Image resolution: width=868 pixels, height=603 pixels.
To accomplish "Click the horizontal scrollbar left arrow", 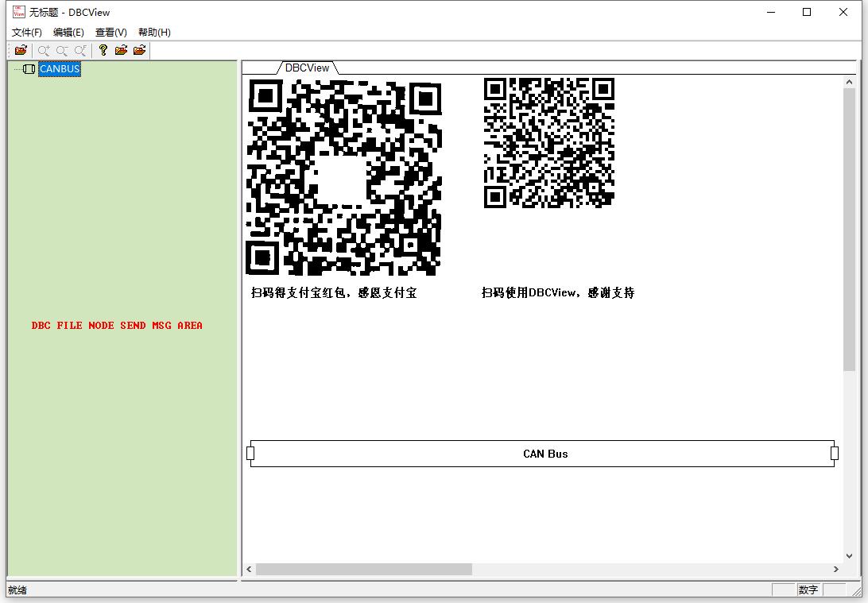I will pos(249,570).
